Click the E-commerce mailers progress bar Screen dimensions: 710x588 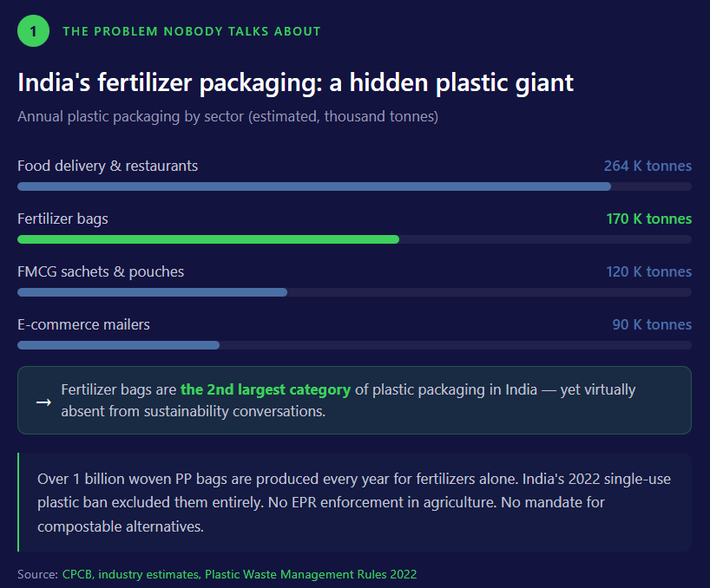coord(119,345)
